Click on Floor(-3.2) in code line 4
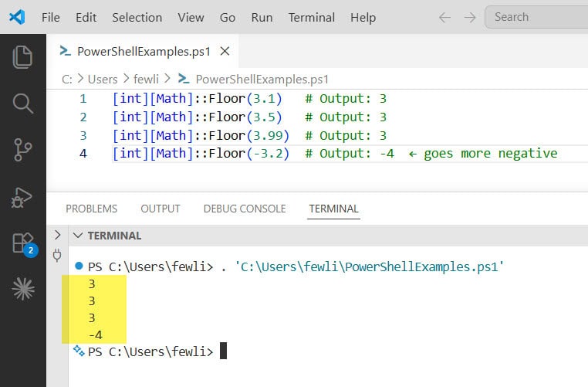The image size is (588, 387). tap(248, 154)
